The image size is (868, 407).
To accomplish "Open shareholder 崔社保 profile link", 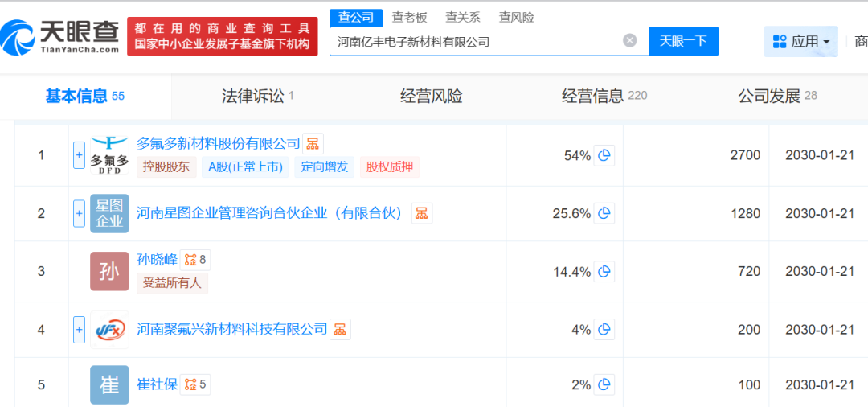I will point(157,384).
